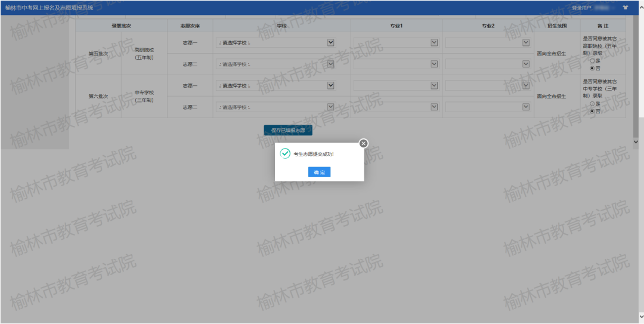644x324 pixels.
Task: Click the green checkmark success icon
Action: coord(285,153)
